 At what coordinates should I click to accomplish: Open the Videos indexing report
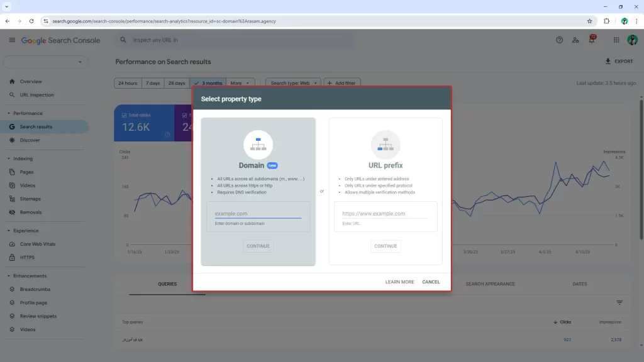28,185
